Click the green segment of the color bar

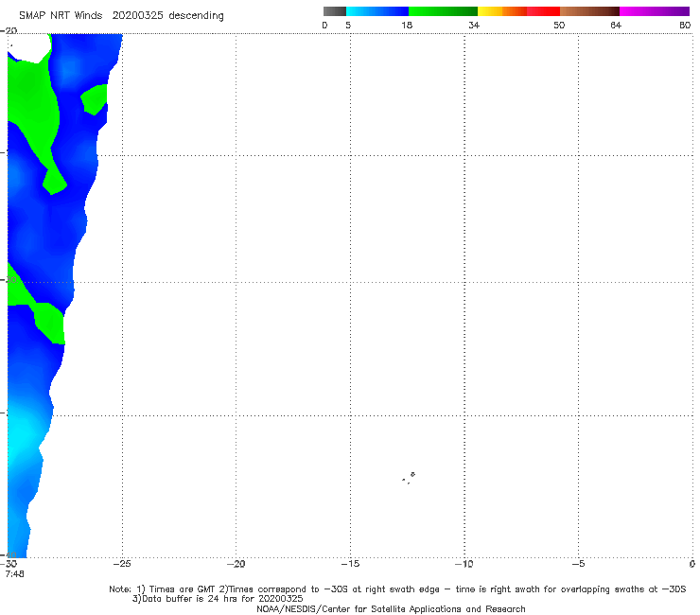tap(443, 11)
